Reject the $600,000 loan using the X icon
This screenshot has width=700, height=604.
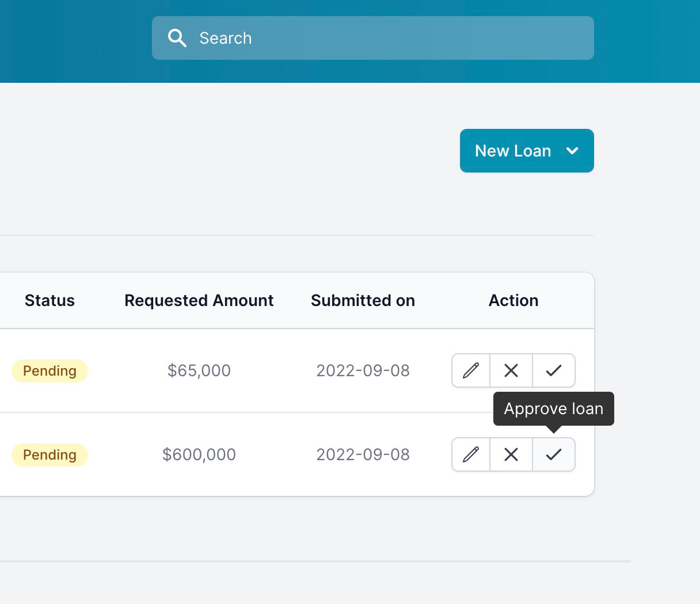pos(511,454)
